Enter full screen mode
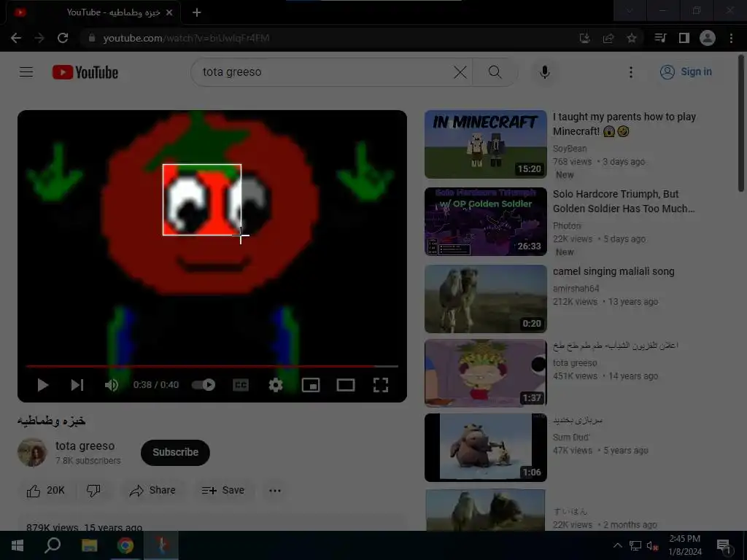The height and width of the screenshot is (560, 747). tap(380, 385)
